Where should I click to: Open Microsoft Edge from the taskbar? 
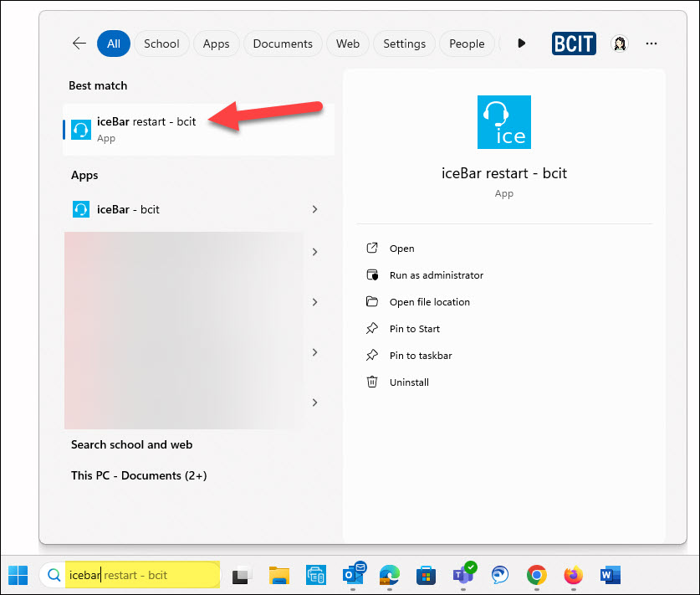tap(389, 575)
